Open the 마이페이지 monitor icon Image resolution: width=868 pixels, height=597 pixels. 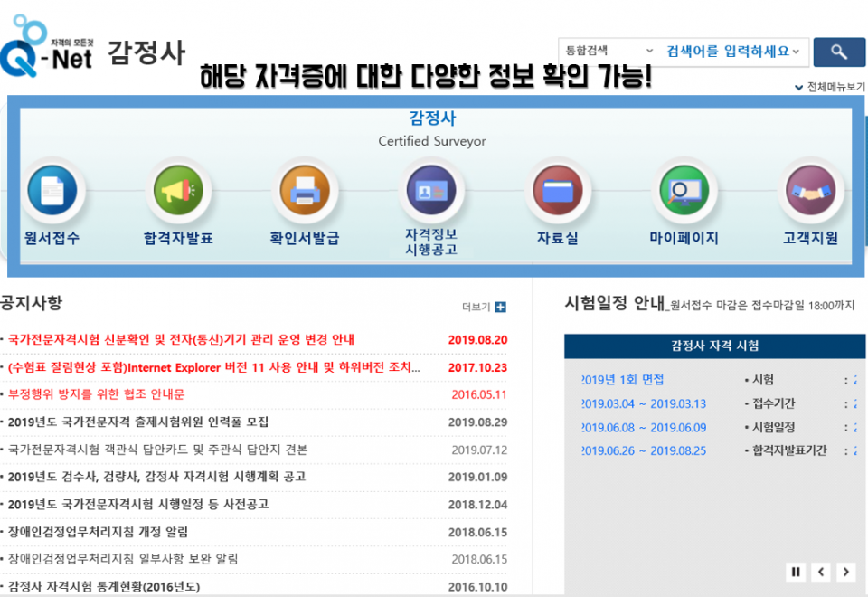pyautogui.click(x=684, y=191)
